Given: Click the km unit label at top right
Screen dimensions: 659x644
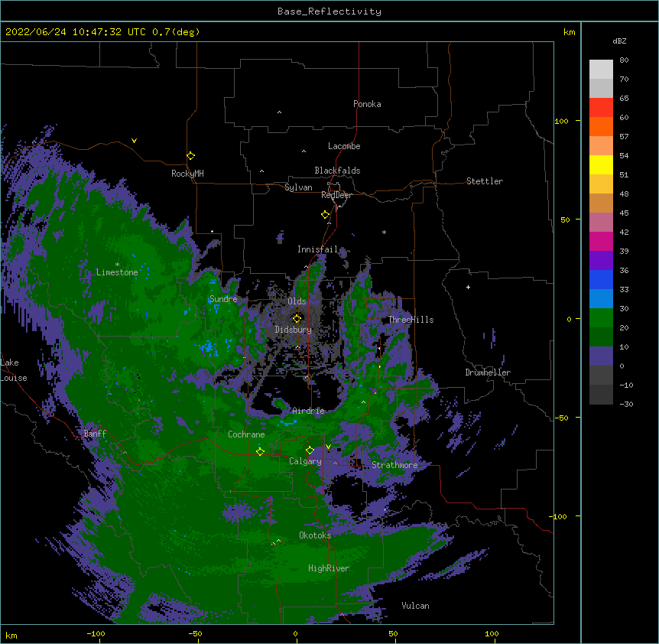Looking at the screenshot, I should 569,32.
